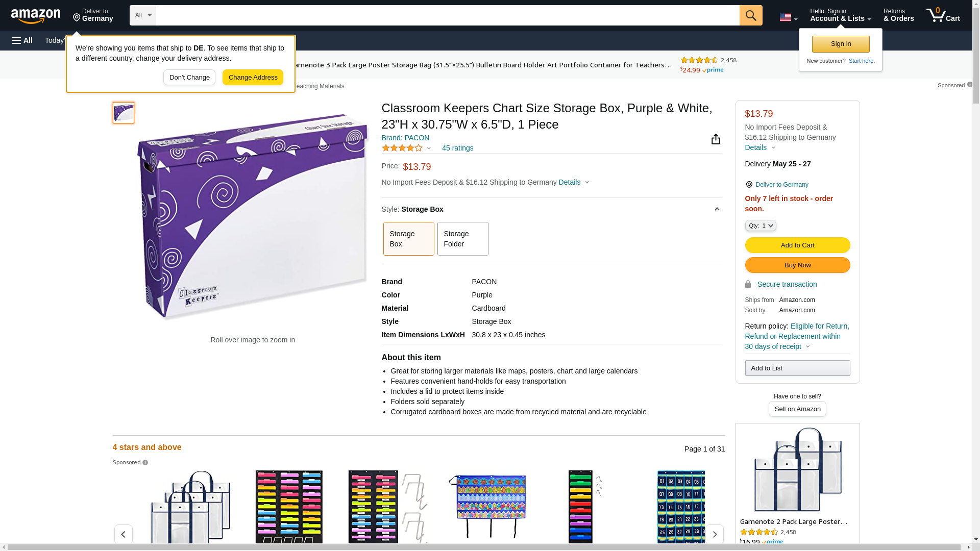The image size is (980, 551).
Task: Click the search magnifier button
Action: (750, 15)
